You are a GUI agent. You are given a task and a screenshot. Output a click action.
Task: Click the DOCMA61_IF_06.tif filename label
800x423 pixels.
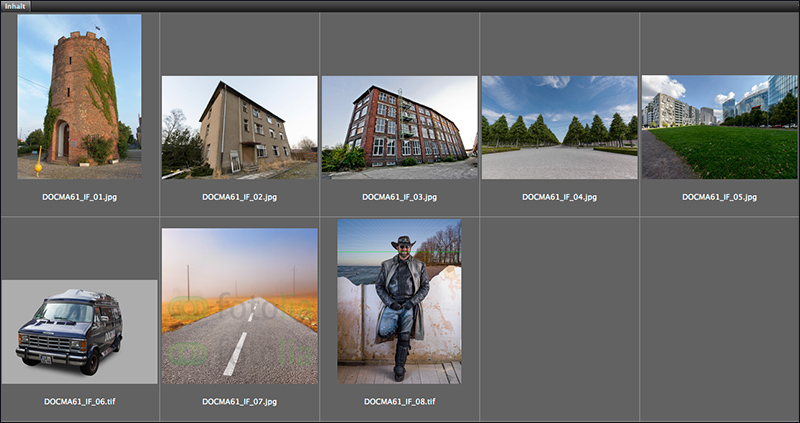pos(79,401)
